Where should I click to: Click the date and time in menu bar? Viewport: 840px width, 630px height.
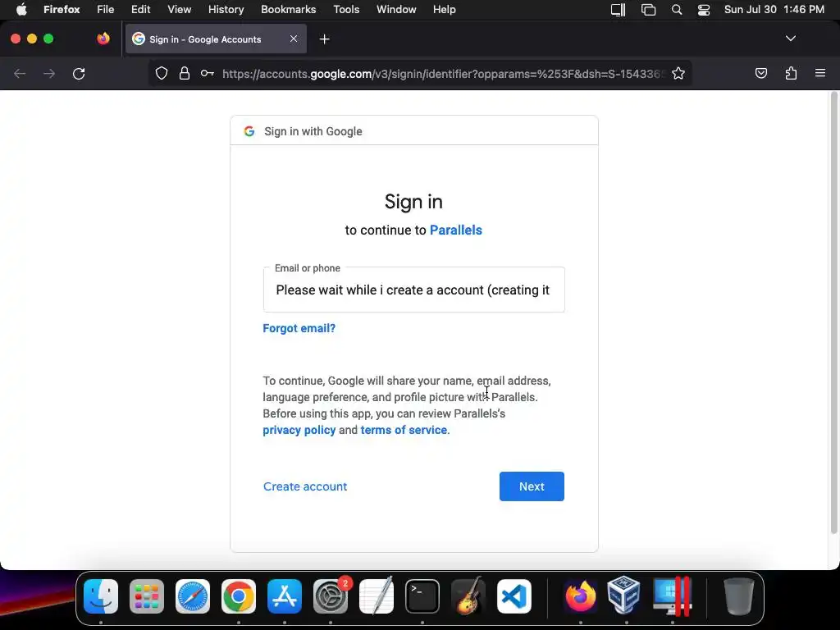click(774, 9)
